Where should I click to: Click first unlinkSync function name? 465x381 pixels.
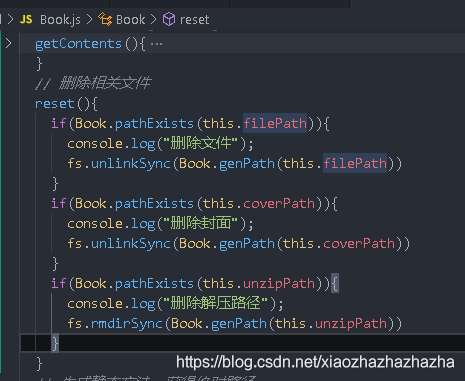tap(131, 163)
